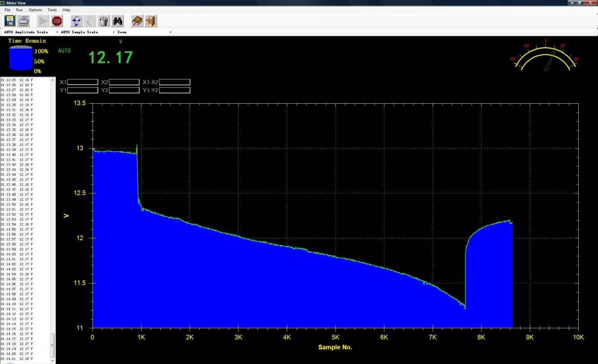Screen dimensions: 598x364
Task: Select log row 01:14:04 12.16 V
Action: click(17, 274)
